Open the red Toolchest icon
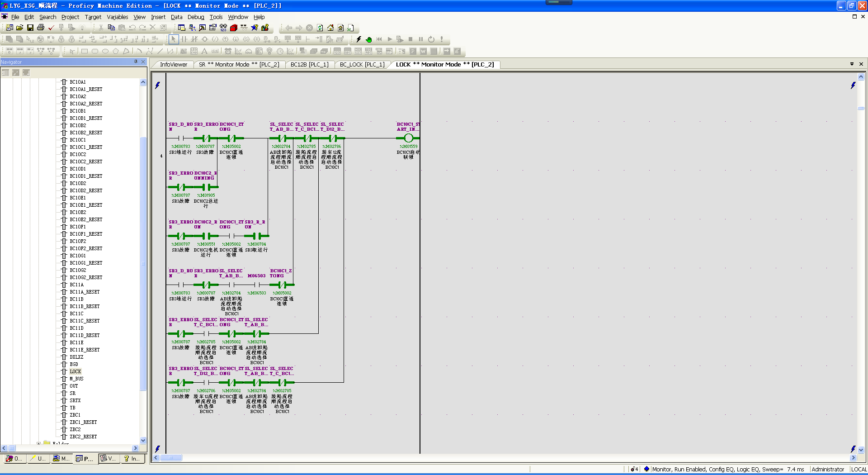The image size is (868, 475). pos(234,28)
